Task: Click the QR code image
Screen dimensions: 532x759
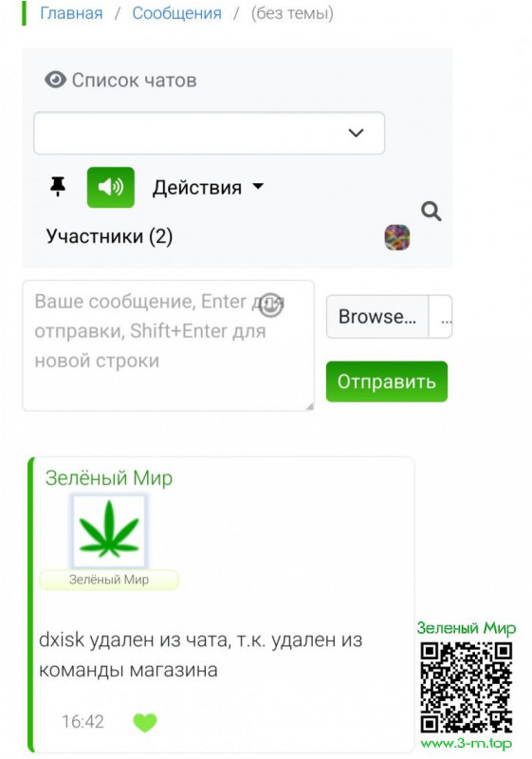Action: coord(467,687)
